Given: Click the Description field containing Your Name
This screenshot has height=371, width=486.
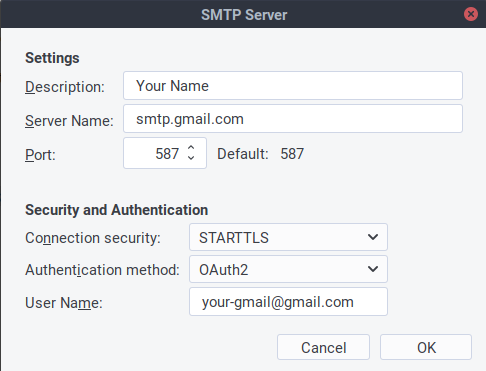Looking at the screenshot, I should 293,86.
